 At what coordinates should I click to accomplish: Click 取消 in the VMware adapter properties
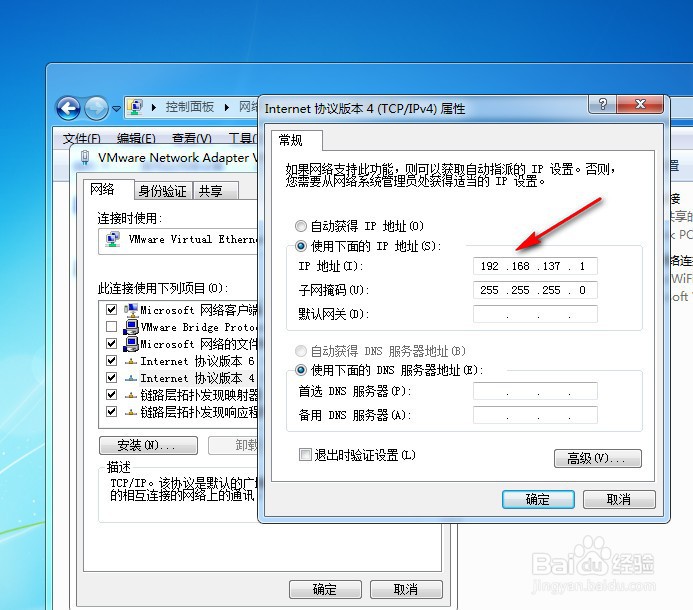[406, 590]
